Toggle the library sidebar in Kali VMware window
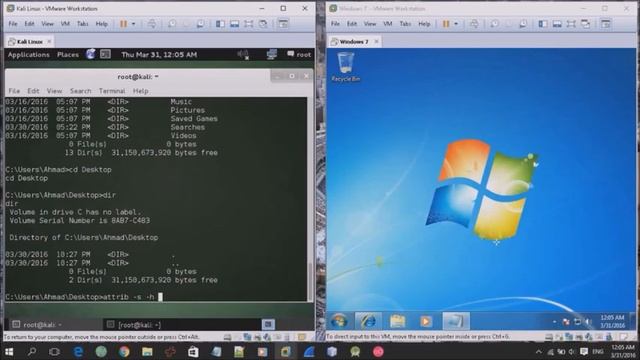This screenshot has height=360, width=640. [220, 24]
